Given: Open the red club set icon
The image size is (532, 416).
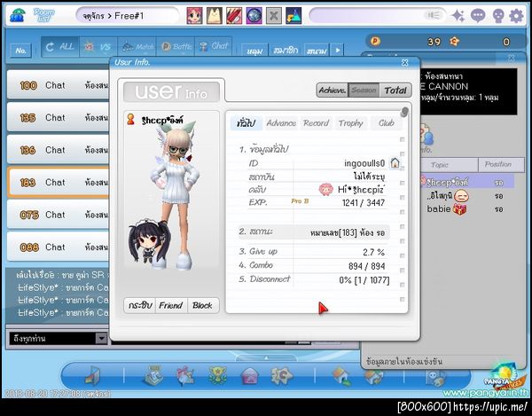Looking at the screenshot, I should [234, 16].
